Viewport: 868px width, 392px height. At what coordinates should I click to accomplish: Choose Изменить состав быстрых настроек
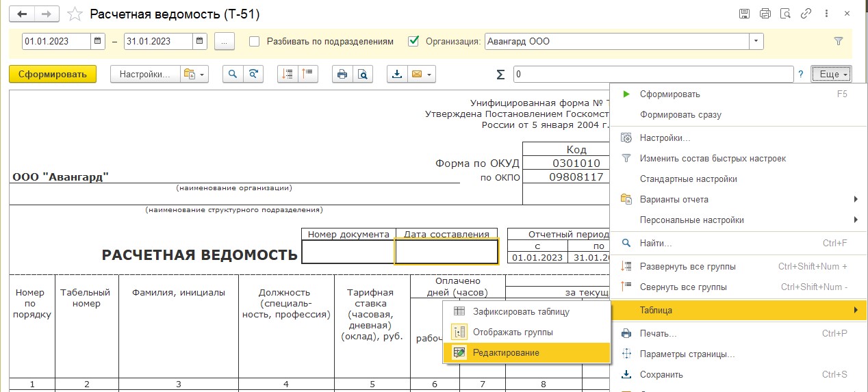(x=739, y=159)
